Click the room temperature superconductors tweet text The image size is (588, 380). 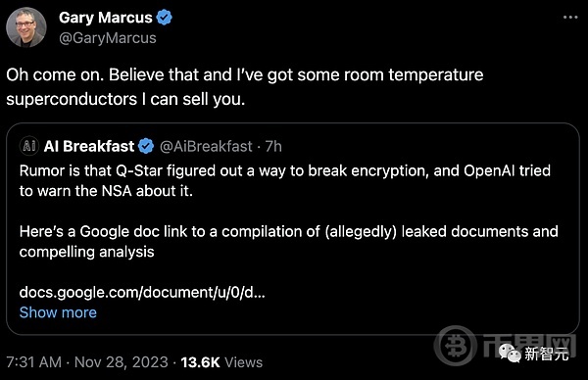point(244,87)
